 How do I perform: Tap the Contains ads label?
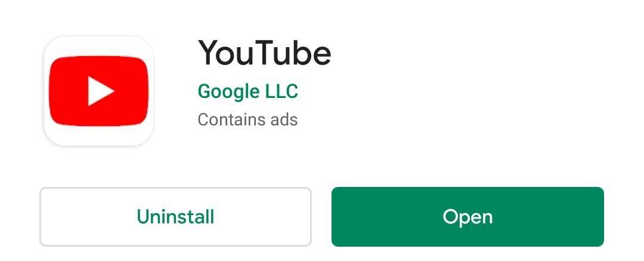point(247,120)
